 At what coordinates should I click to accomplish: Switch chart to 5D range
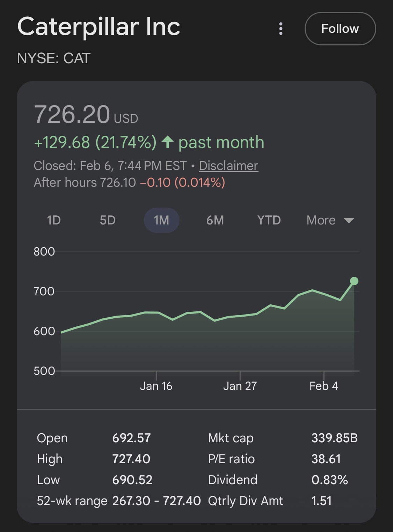click(x=108, y=220)
